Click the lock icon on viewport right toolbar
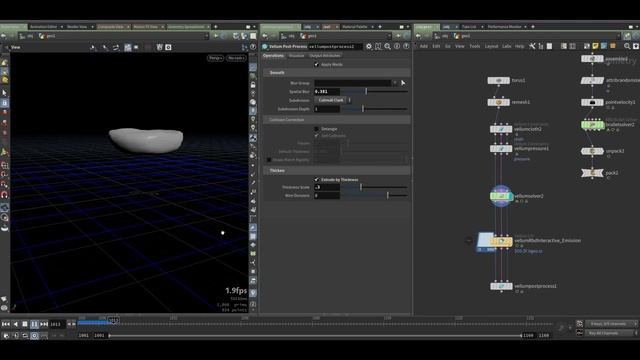The image size is (640, 360). click(x=253, y=85)
